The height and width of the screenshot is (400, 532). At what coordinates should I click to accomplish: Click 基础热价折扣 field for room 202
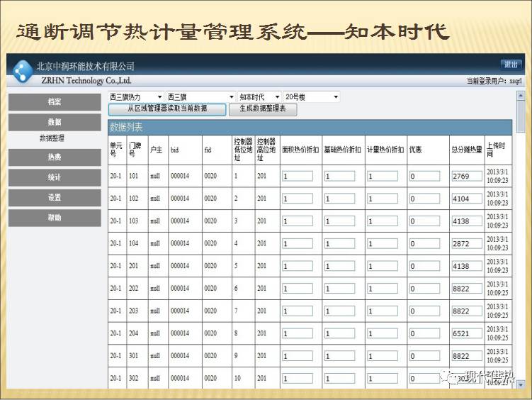tap(339, 289)
